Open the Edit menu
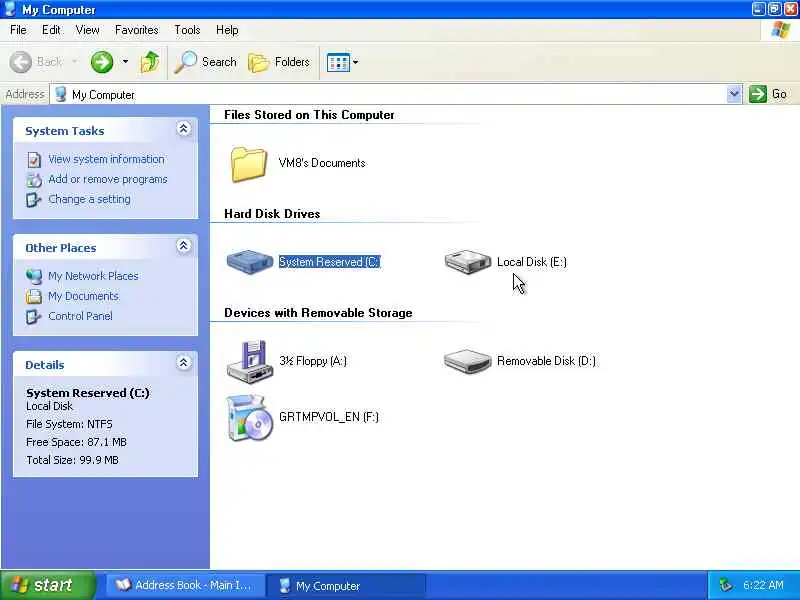Screen dimensions: 800x600 pos(51,30)
